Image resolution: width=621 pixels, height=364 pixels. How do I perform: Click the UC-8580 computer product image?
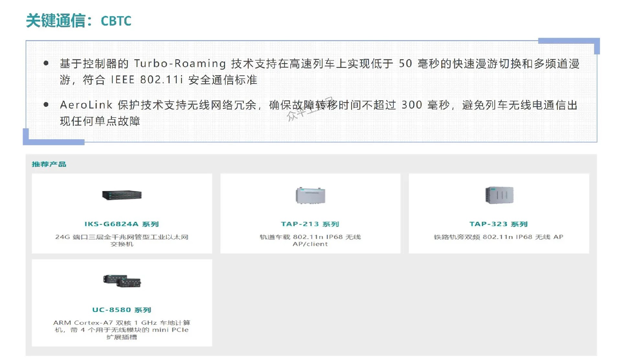pyautogui.click(x=122, y=281)
